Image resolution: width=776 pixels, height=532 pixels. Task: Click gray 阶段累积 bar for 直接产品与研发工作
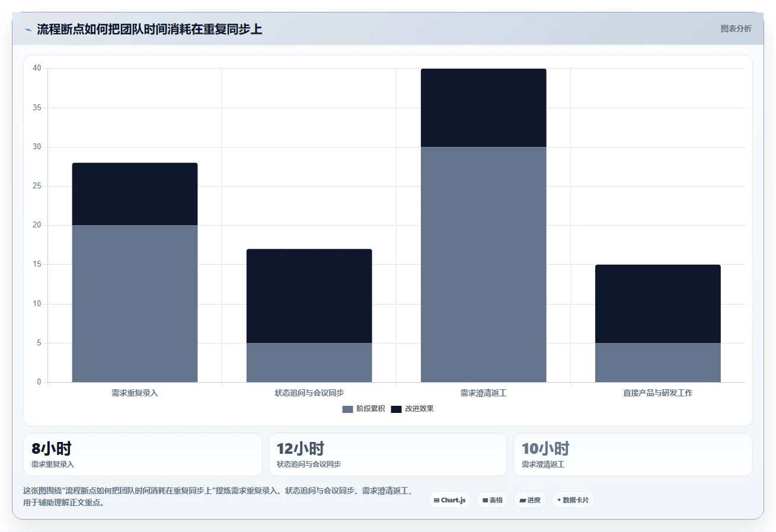pos(657,363)
